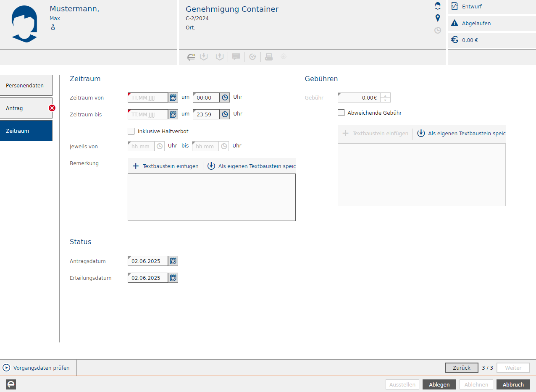Click the Euro fee icon
Viewport: 536px width, 392px height.
tap(455, 40)
